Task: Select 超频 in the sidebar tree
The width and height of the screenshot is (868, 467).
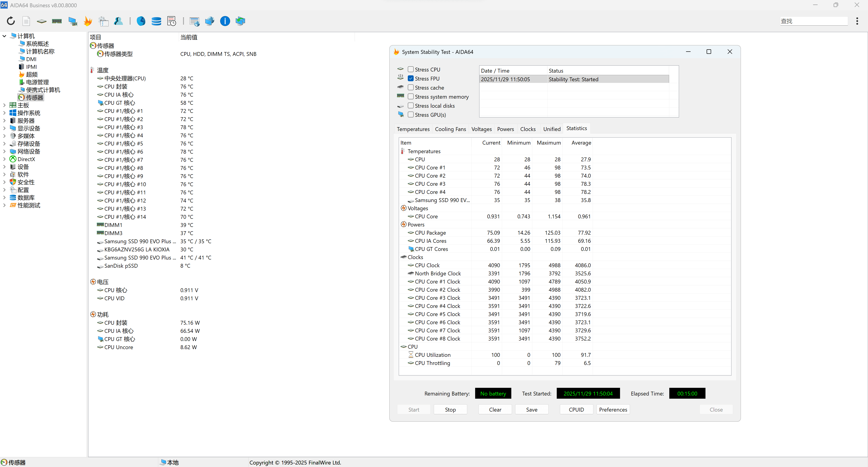Action: pyautogui.click(x=32, y=74)
